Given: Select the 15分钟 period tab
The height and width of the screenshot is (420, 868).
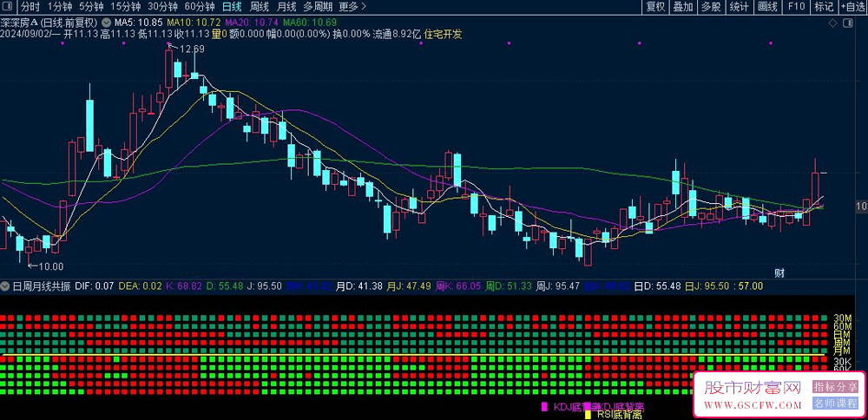Looking at the screenshot, I should pyautogui.click(x=126, y=7).
